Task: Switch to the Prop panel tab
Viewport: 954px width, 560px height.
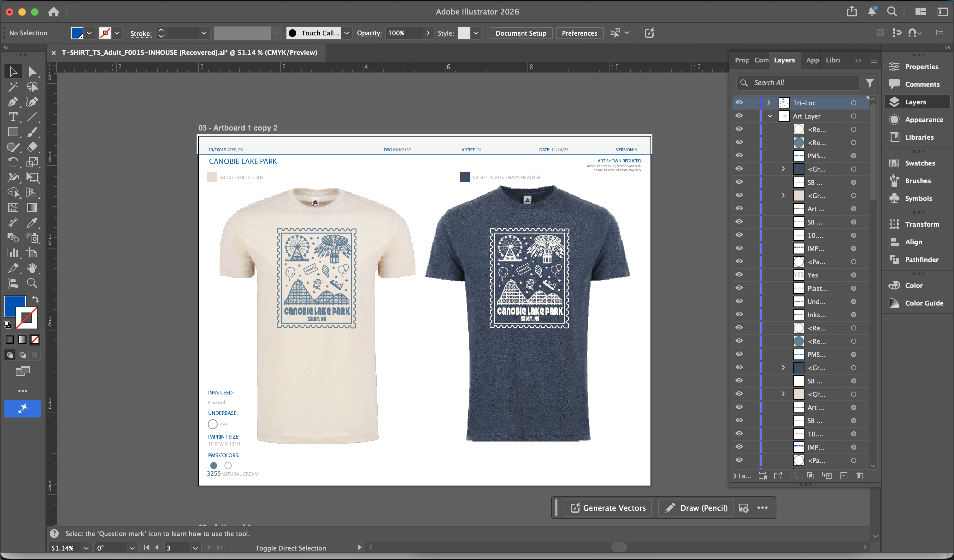Action: point(741,60)
